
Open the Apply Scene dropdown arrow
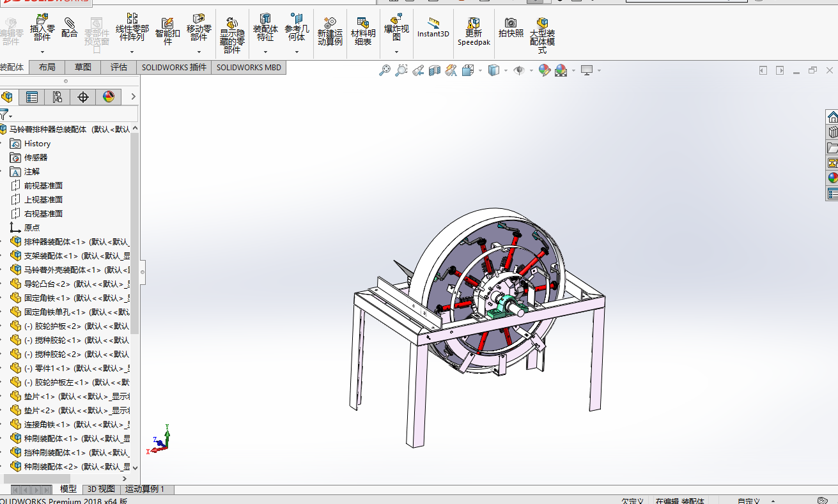(573, 70)
